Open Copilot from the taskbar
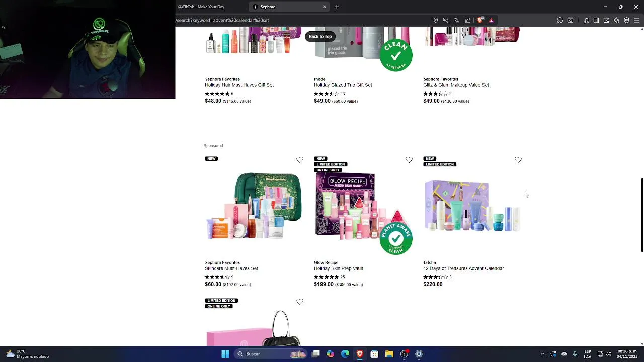This screenshot has width=644, height=362. [x=330, y=354]
